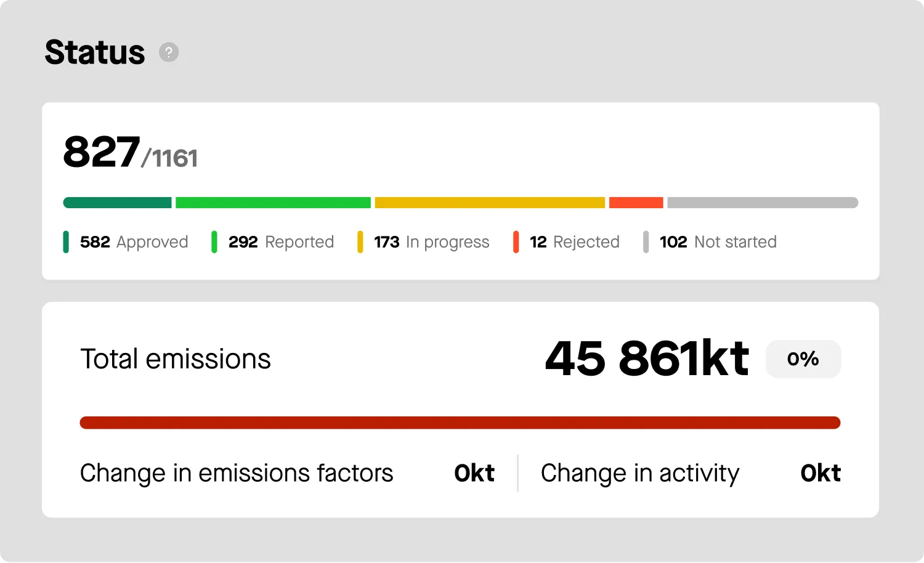Select the gray Not started bar segment
This screenshot has height=563, width=924.
click(x=763, y=203)
